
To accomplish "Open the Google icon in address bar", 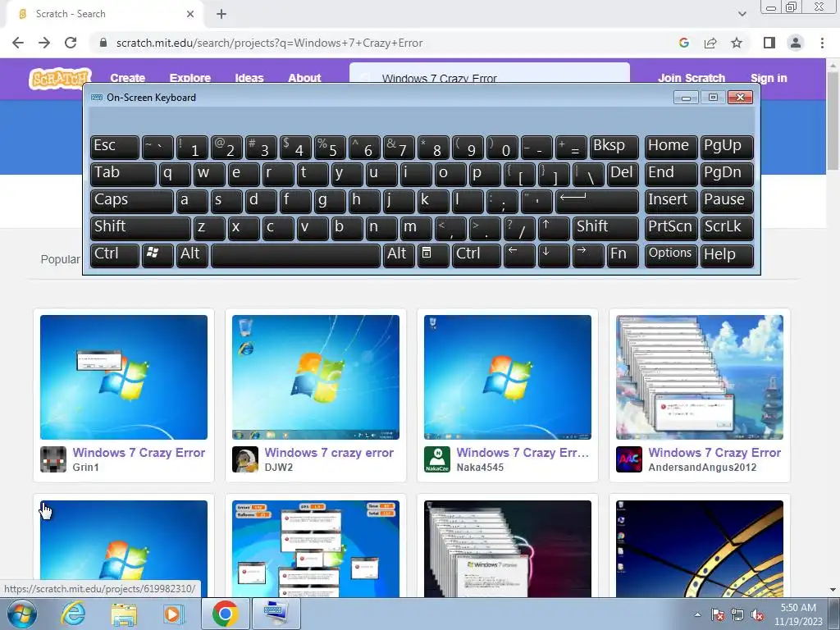I will click(x=683, y=43).
